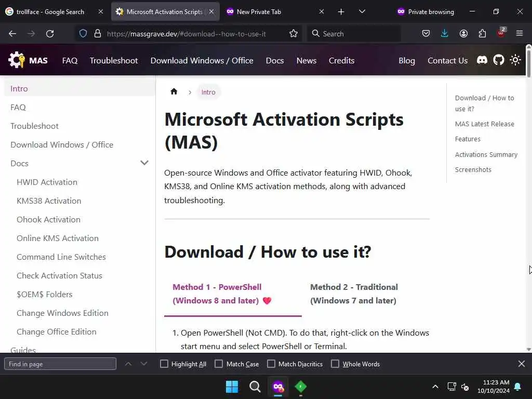Click the Find in page input field
The width and height of the screenshot is (532, 399).
(60, 364)
